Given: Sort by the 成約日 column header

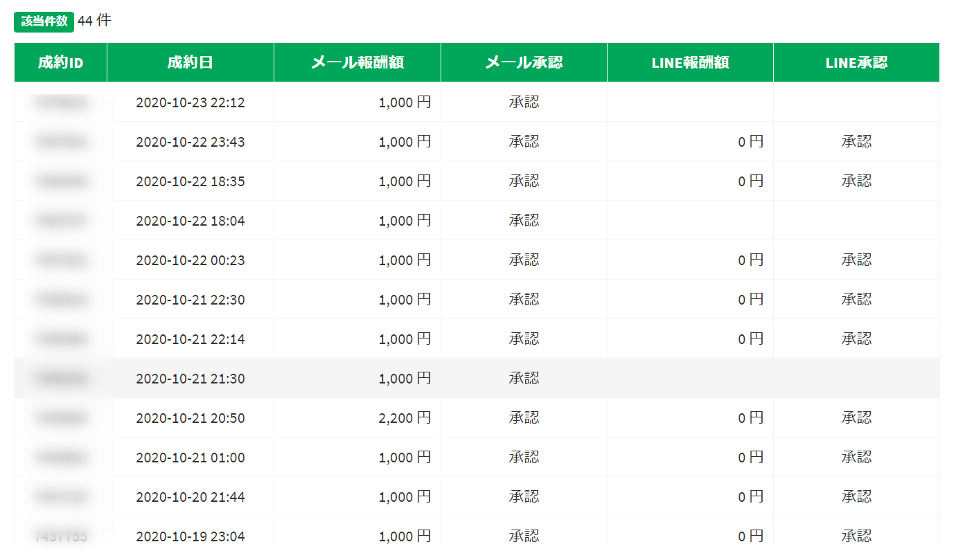Looking at the screenshot, I should pos(190,62).
